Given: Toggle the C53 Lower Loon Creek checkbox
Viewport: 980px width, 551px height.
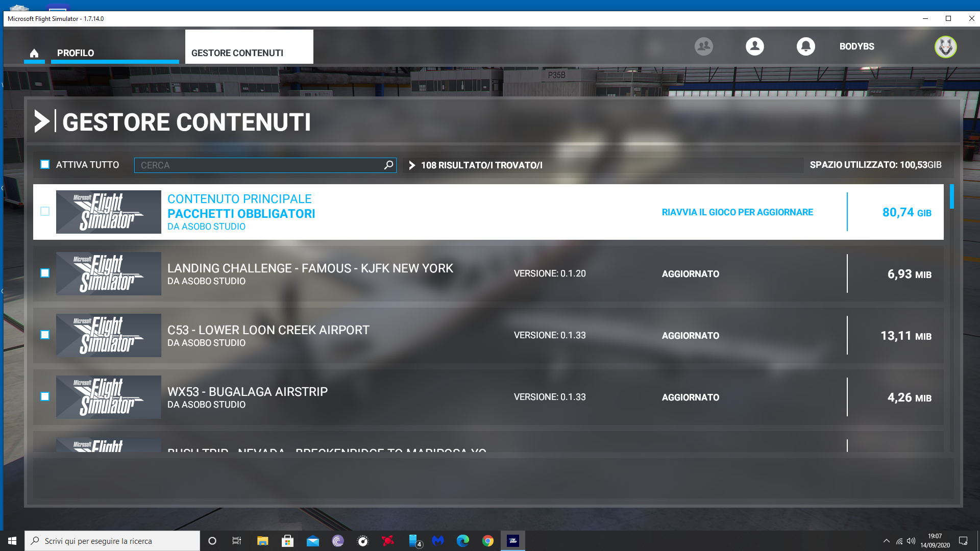Looking at the screenshot, I should [x=45, y=335].
